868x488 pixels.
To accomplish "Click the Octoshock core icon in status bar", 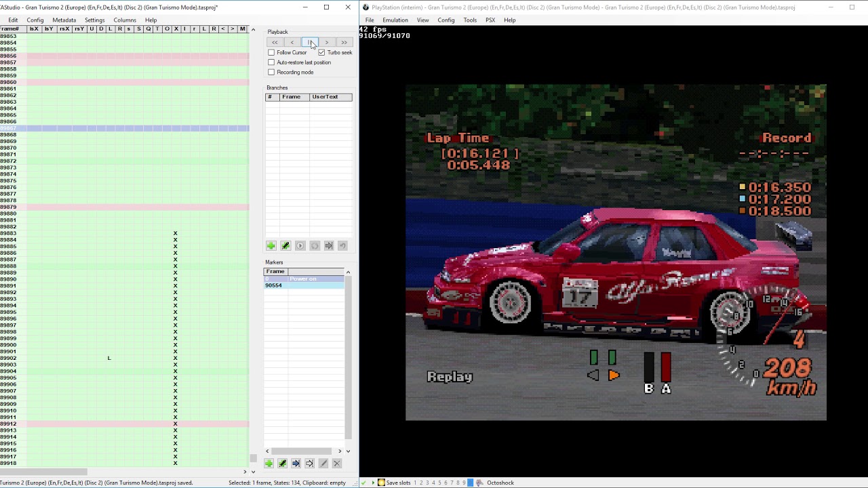I will coord(479,483).
